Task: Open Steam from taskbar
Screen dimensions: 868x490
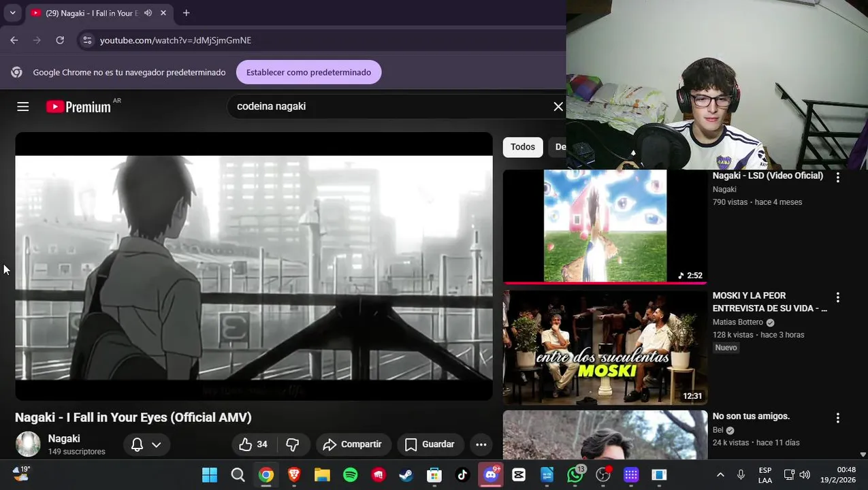Action: pos(406,475)
